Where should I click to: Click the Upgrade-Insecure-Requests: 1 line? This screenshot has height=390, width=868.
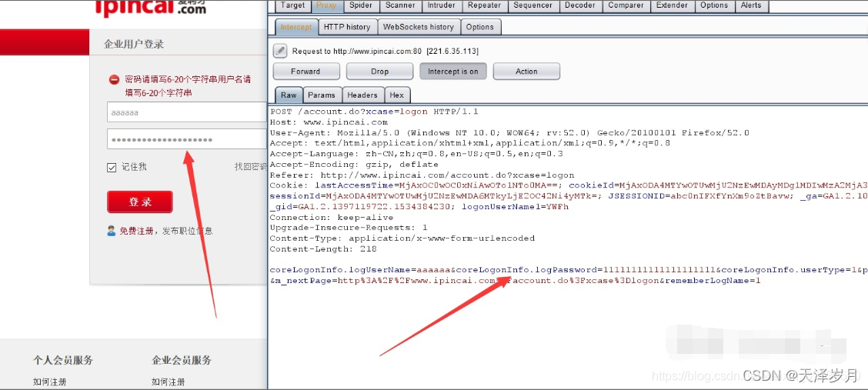pos(348,228)
